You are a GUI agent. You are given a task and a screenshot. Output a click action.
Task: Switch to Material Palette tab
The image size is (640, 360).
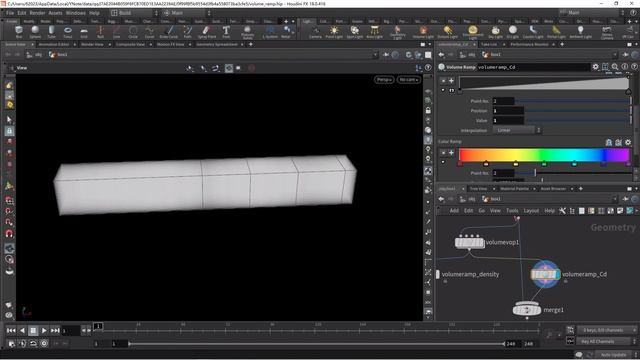point(514,189)
